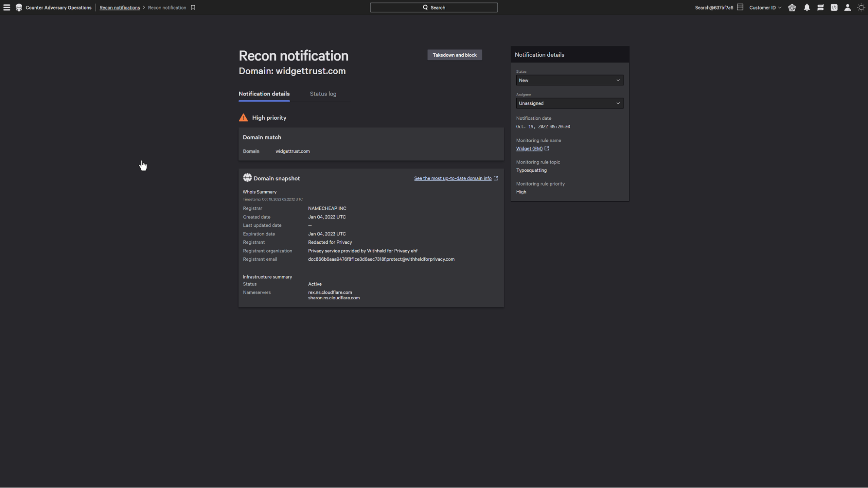Click the Takedown and block button
Screen dimensions: 868x488
point(454,55)
